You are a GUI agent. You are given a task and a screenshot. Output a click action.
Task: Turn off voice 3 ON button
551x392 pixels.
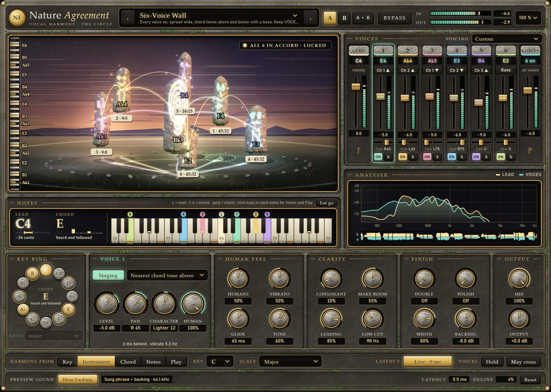tap(427, 157)
